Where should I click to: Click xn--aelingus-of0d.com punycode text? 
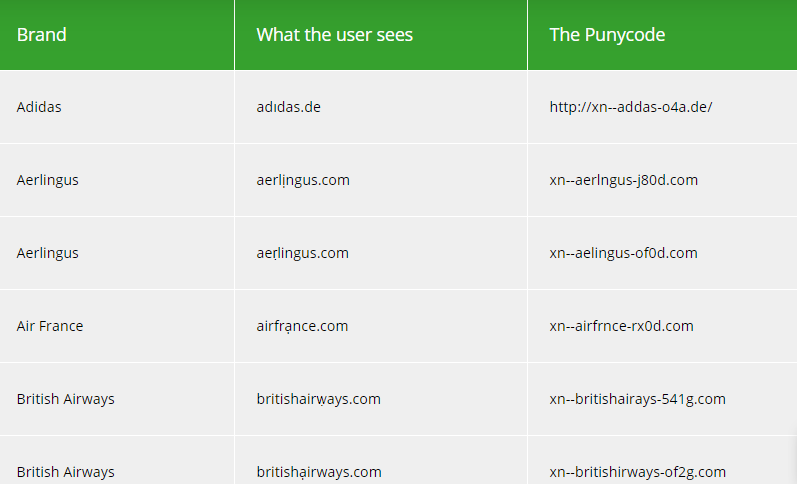pyautogui.click(x=623, y=253)
